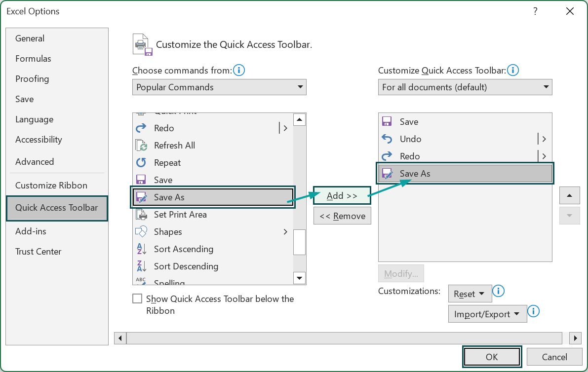Select the Quick Access Toolbar category
This screenshot has width=588, height=372.
pyautogui.click(x=57, y=208)
